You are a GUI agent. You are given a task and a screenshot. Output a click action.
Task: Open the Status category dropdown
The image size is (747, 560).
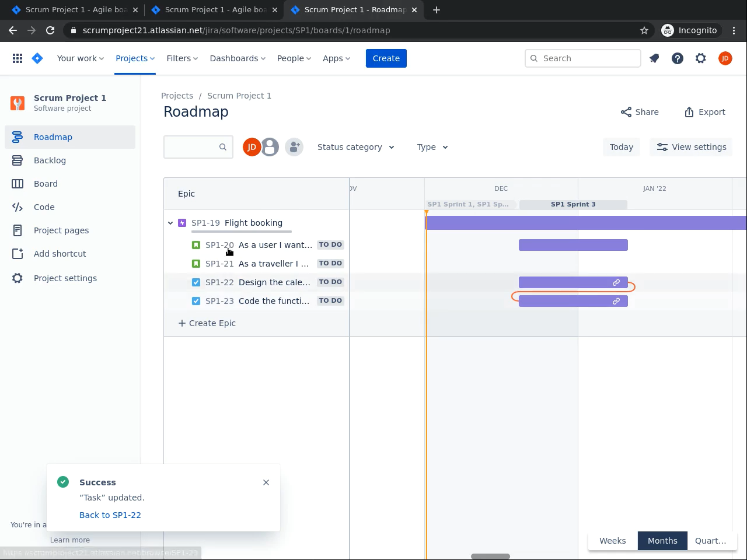[x=355, y=147]
